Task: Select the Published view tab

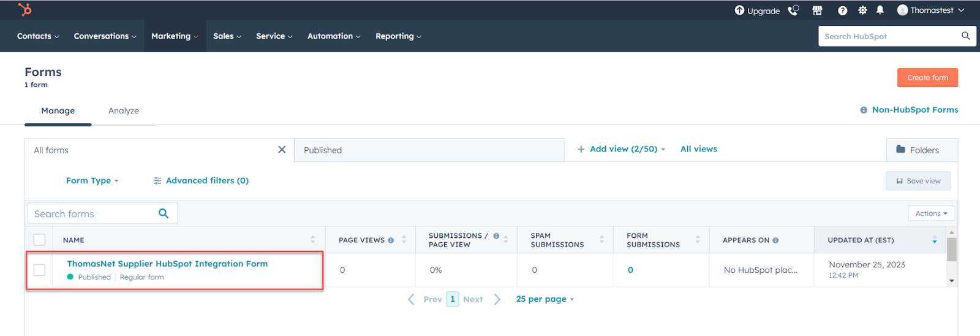Action: click(x=429, y=150)
